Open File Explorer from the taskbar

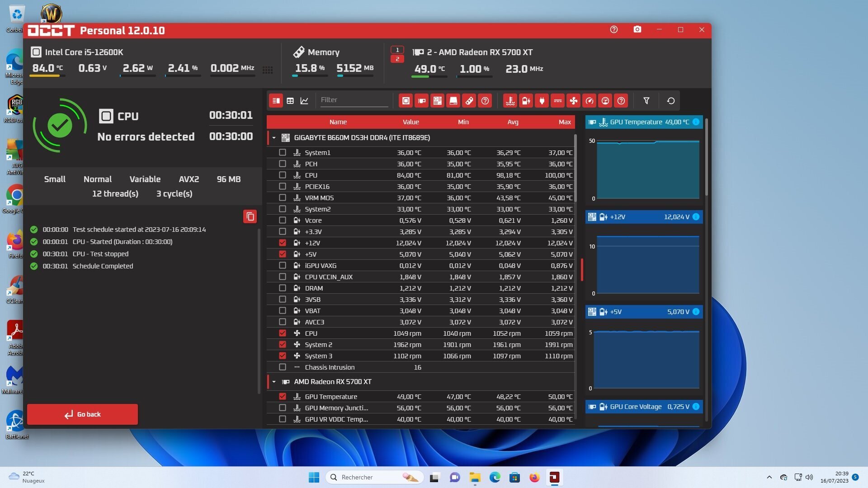point(475,478)
